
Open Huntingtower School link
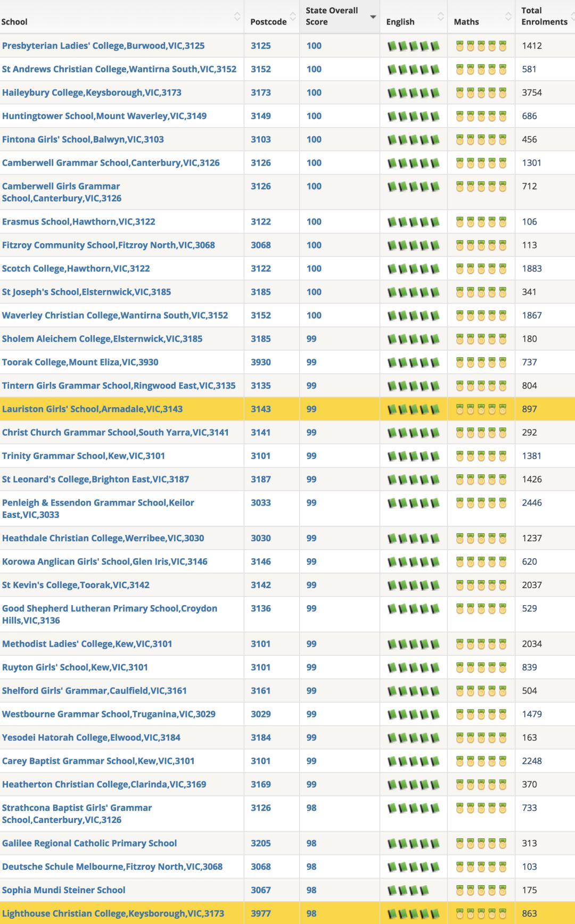point(104,116)
